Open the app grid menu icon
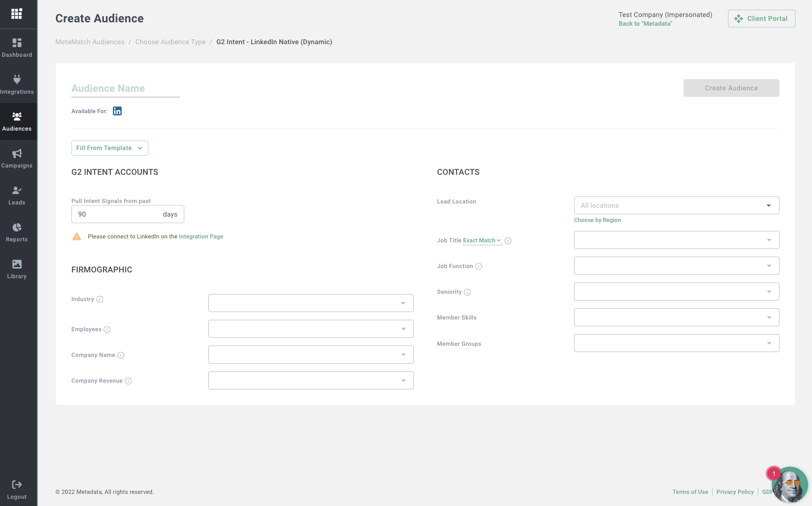812x506 pixels. click(x=17, y=14)
